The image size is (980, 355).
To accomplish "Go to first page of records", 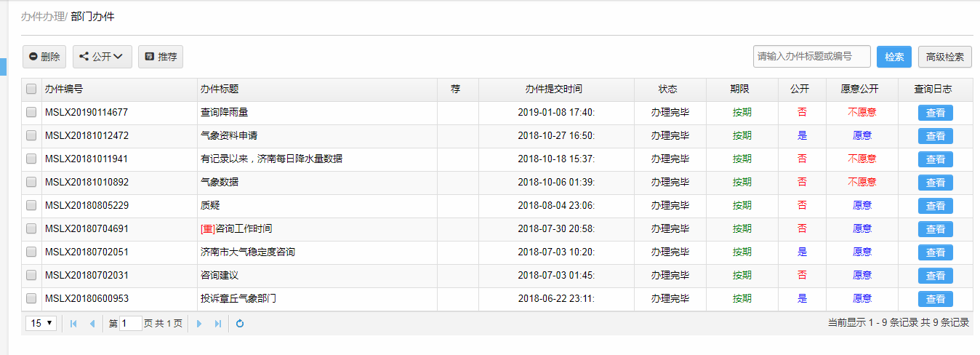I will (73, 324).
